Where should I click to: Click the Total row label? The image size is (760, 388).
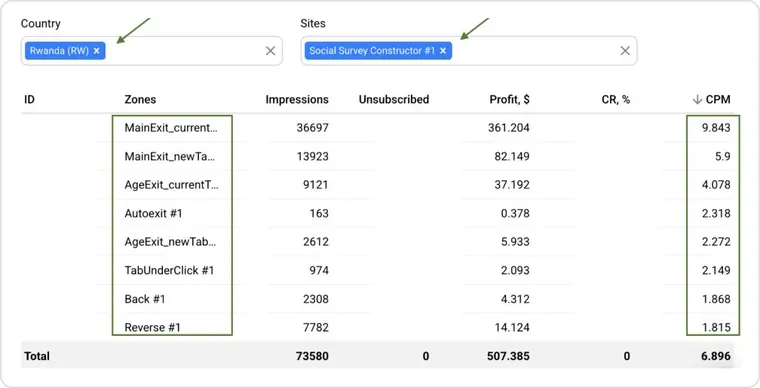coord(37,356)
